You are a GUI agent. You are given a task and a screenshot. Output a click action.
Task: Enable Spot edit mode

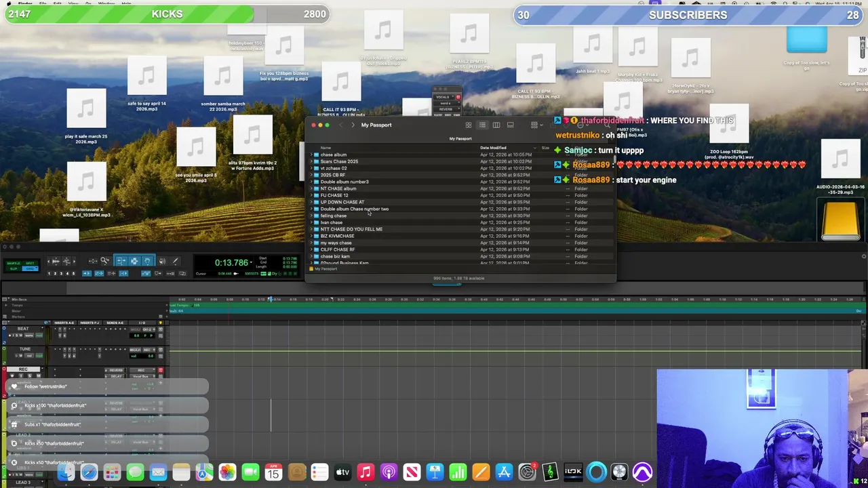click(30, 263)
